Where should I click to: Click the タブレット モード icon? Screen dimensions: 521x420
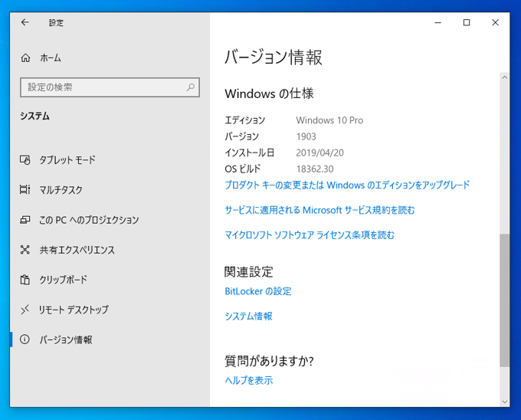25,160
